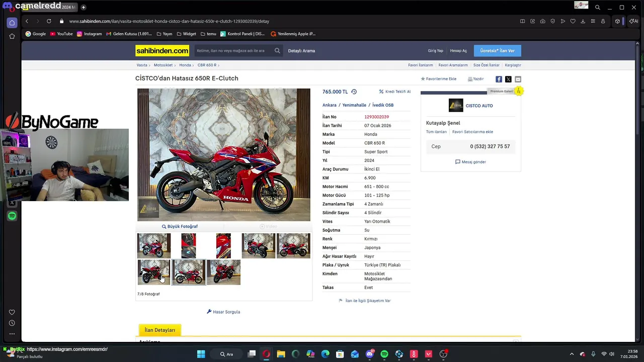Share the listing on Facebook

[499, 79]
